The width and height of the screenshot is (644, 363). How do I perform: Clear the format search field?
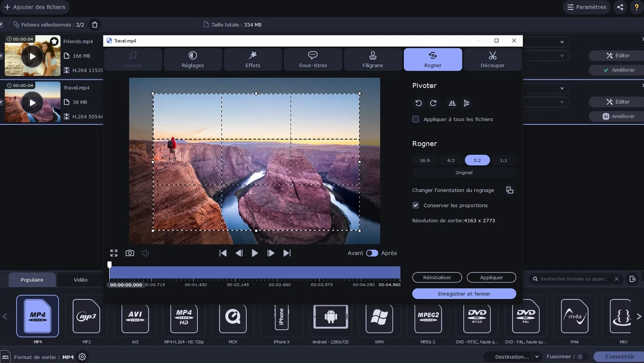pyautogui.click(x=617, y=279)
